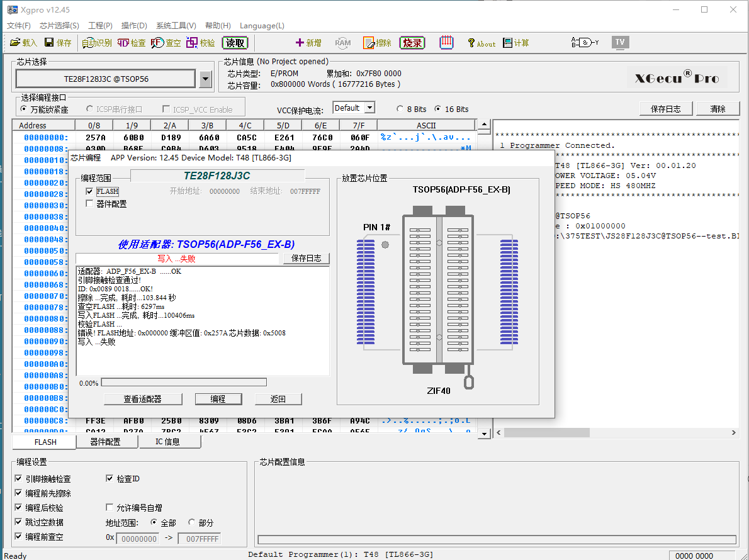Click the 清除 button above the log
This screenshot has width=749, height=560.
click(x=718, y=109)
